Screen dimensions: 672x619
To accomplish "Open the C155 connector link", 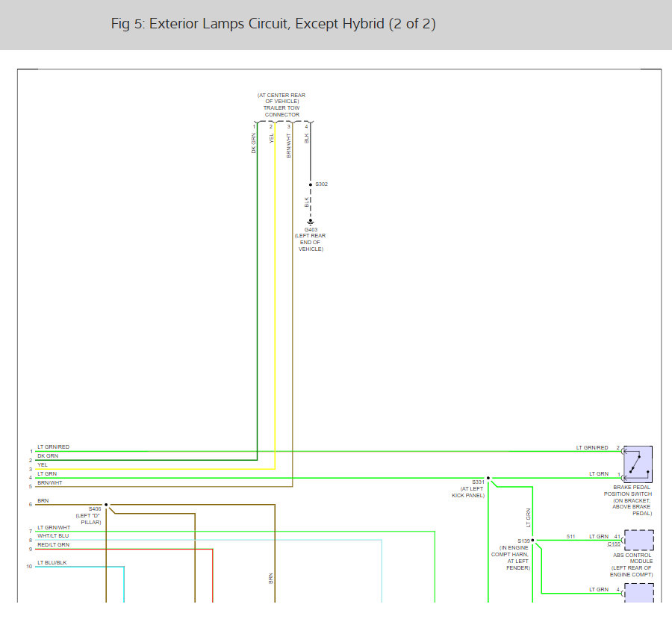I will [614, 544].
